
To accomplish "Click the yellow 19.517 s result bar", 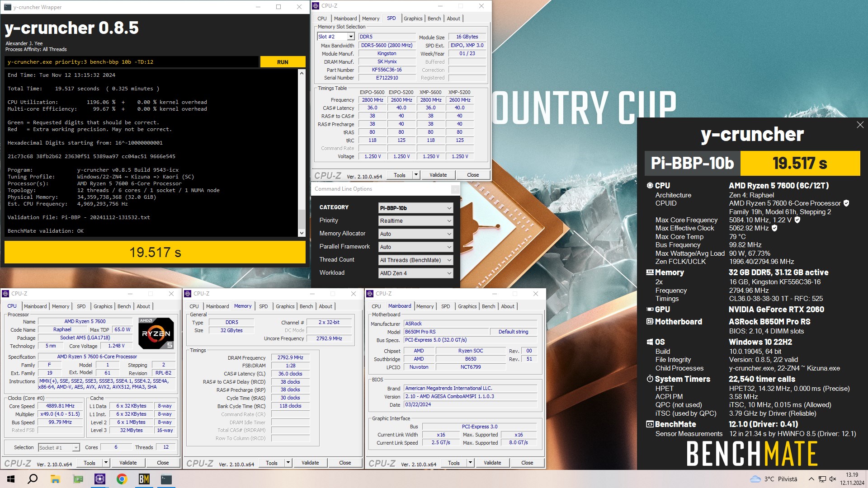I will (x=155, y=252).
